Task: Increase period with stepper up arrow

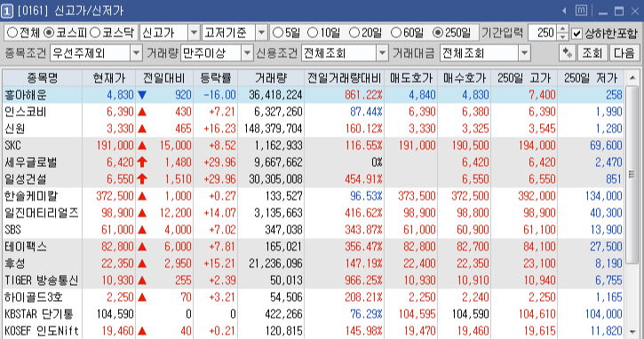Action: tap(563, 29)
